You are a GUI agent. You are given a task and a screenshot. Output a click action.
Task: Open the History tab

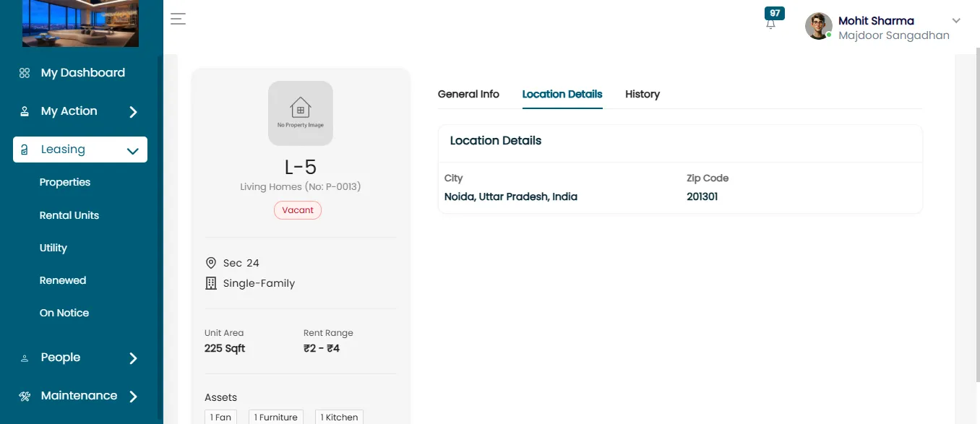pyautogui.click(x=642, y=94)
